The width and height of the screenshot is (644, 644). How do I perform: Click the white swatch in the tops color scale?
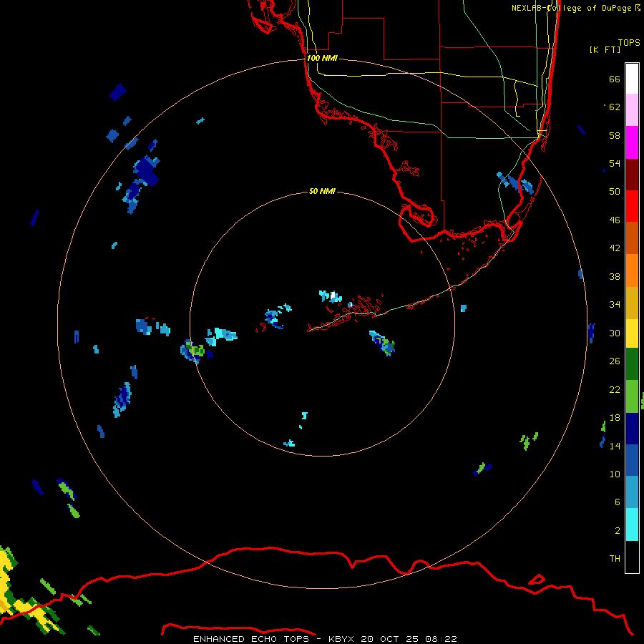pos(632,79)
